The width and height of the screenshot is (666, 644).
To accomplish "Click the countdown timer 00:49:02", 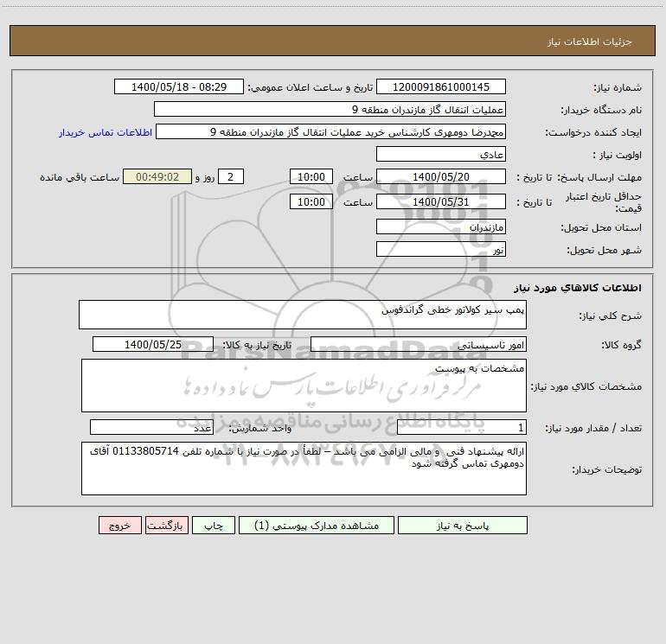I will coord(157,176).
